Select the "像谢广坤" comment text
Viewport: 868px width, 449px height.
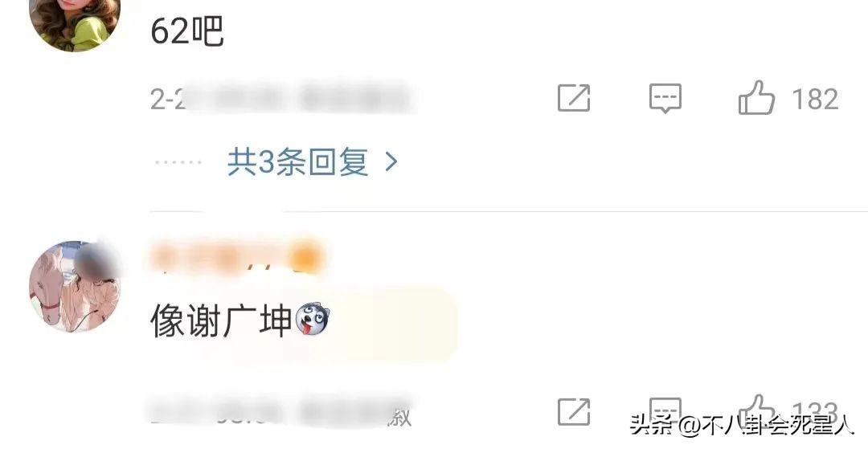(x=221, y=320)
